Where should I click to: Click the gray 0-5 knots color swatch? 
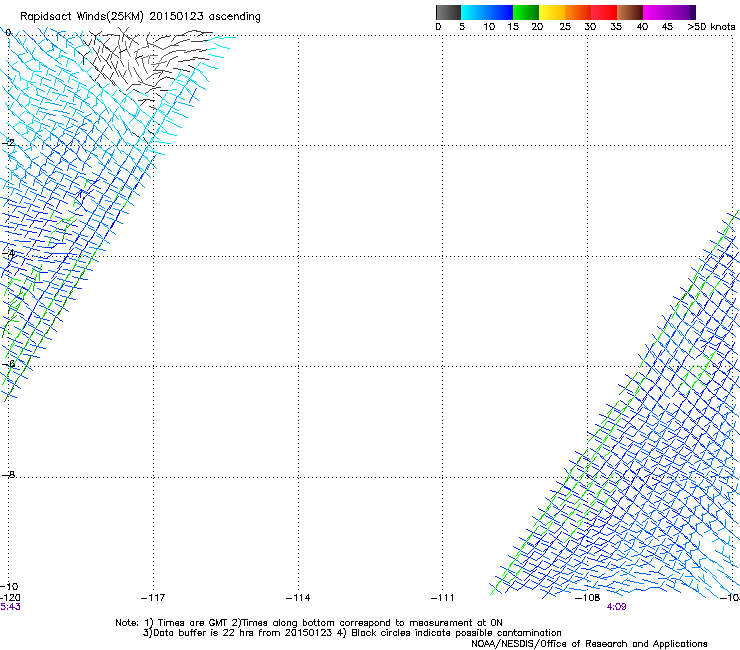click(448, 12)
